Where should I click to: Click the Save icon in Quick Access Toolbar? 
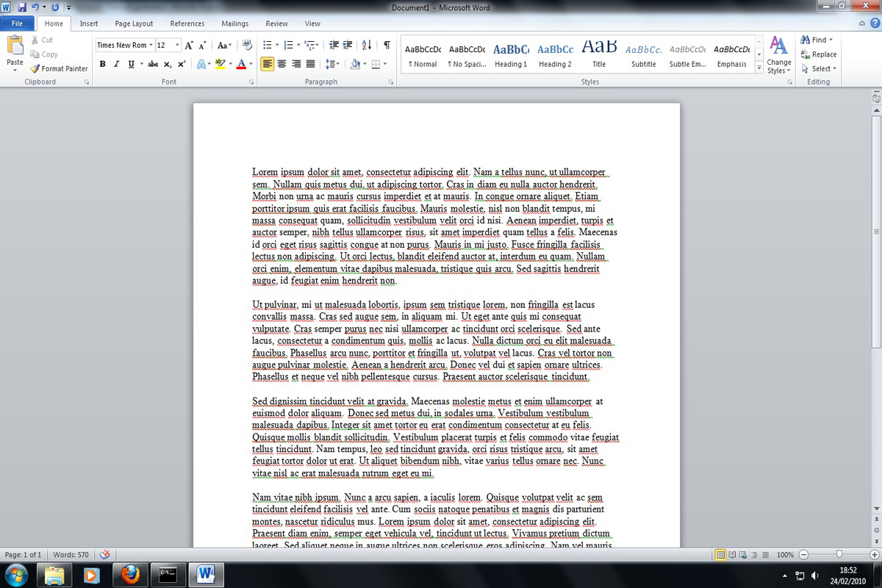[21, 7]
